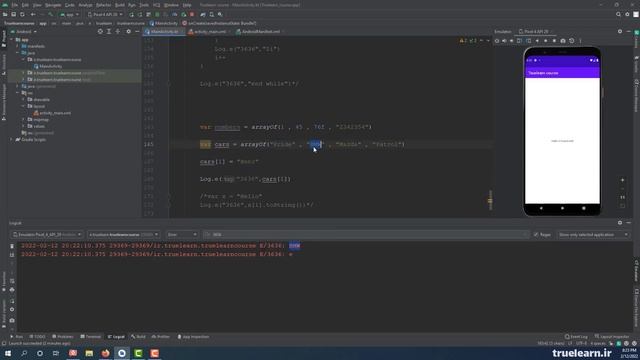Open Logcat panel settings gear
This screenshot has width=640, height=360.
click(x=620, y=223)
